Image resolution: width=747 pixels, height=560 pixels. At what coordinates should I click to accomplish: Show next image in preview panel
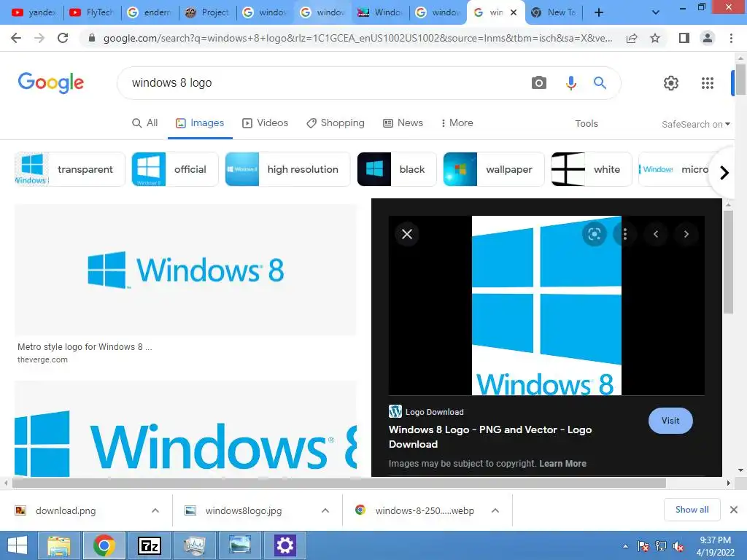(686, 234)
